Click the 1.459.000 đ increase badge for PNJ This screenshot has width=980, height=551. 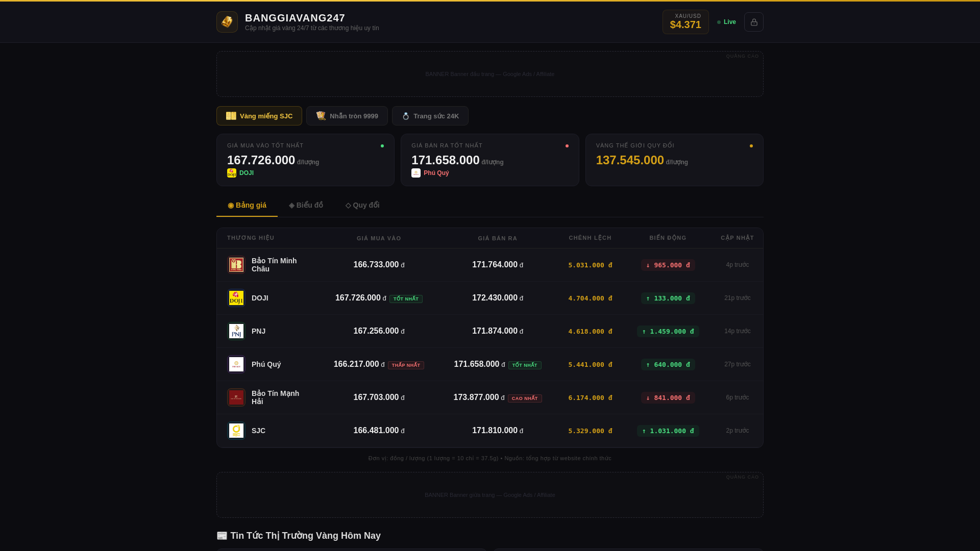click(x=668, y=331)
